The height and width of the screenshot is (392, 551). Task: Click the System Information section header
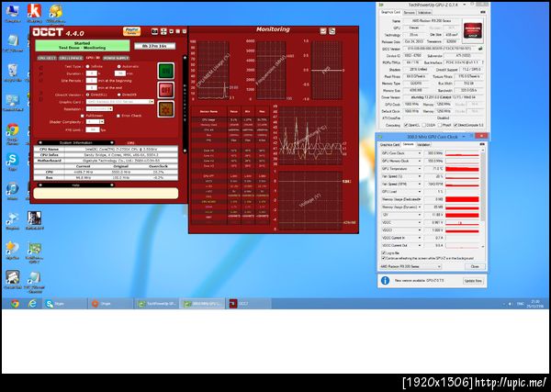click(75, 142)
